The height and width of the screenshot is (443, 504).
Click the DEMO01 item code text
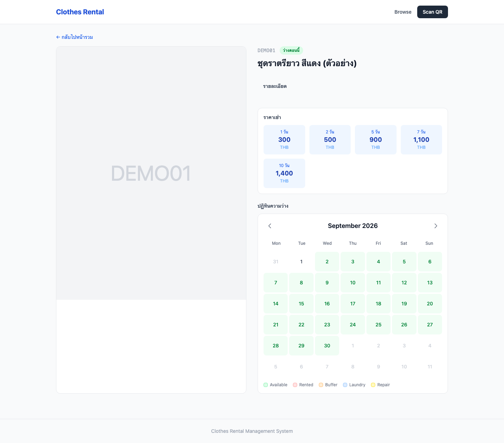coord(266,50)
